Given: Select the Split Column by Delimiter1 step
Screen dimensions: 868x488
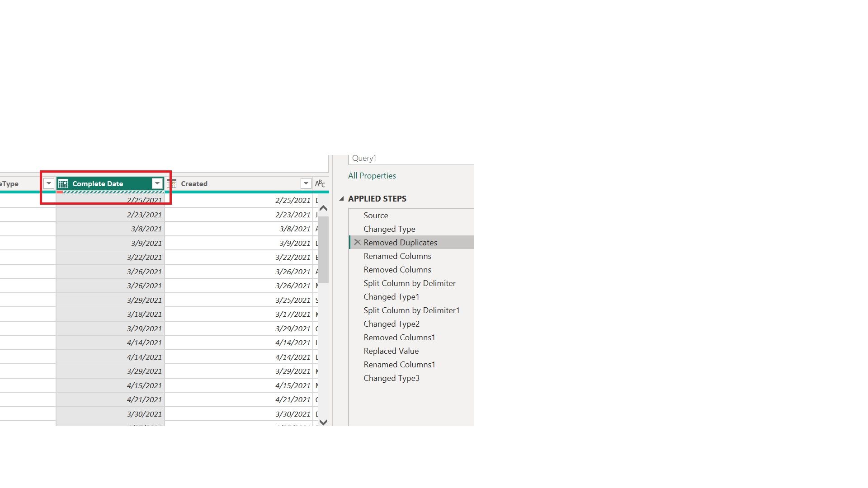Looking at the screenshot, I should 411,310.
